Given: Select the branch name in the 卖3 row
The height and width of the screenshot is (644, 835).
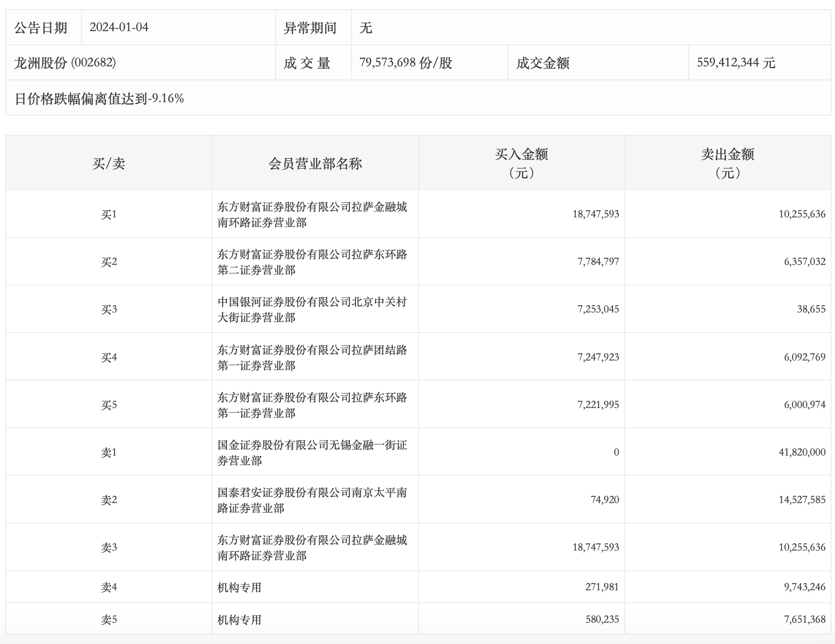Looking at the screenshot, I should point(312,548).
